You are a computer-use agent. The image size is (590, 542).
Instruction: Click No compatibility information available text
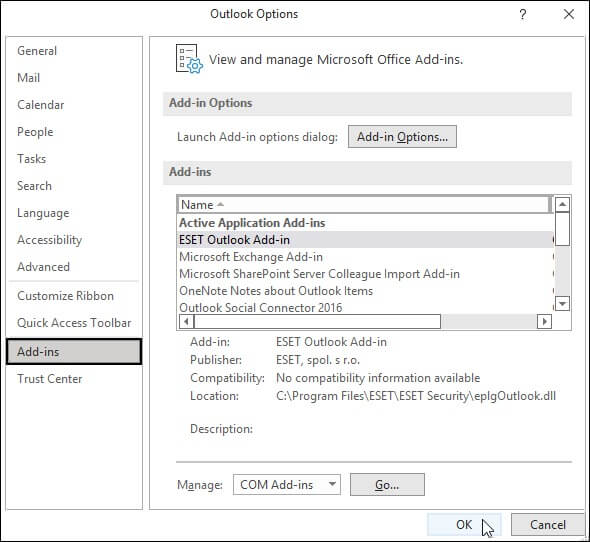(378, 378)
